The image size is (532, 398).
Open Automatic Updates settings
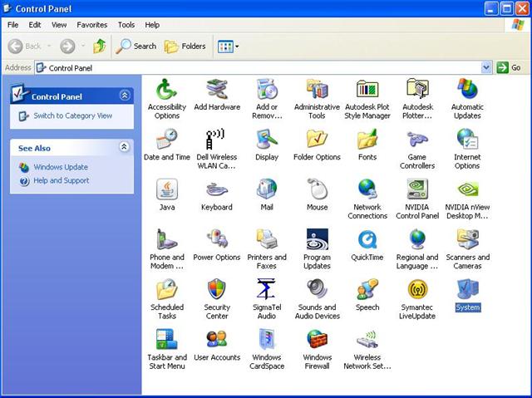tap(467, 98)
